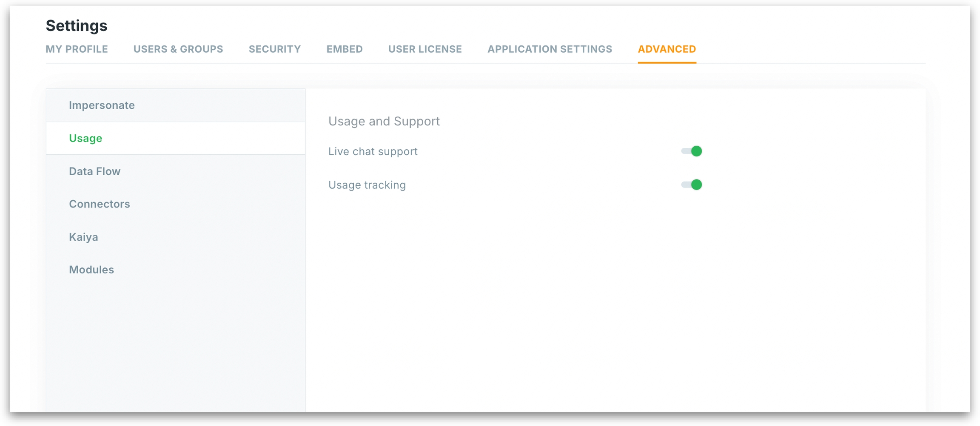Image resolution: width=980 pixels, height=426 pixels.
Task: Open the My Profile tab
Action: 77,49
